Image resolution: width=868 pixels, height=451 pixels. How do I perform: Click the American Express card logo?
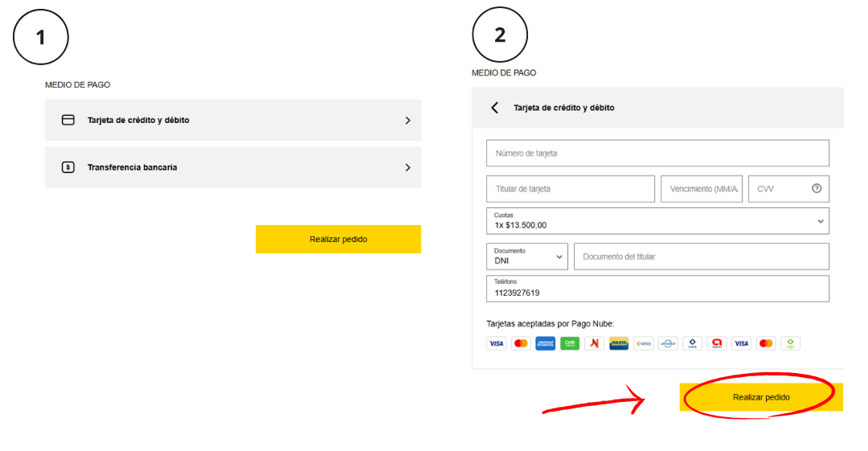545,343
